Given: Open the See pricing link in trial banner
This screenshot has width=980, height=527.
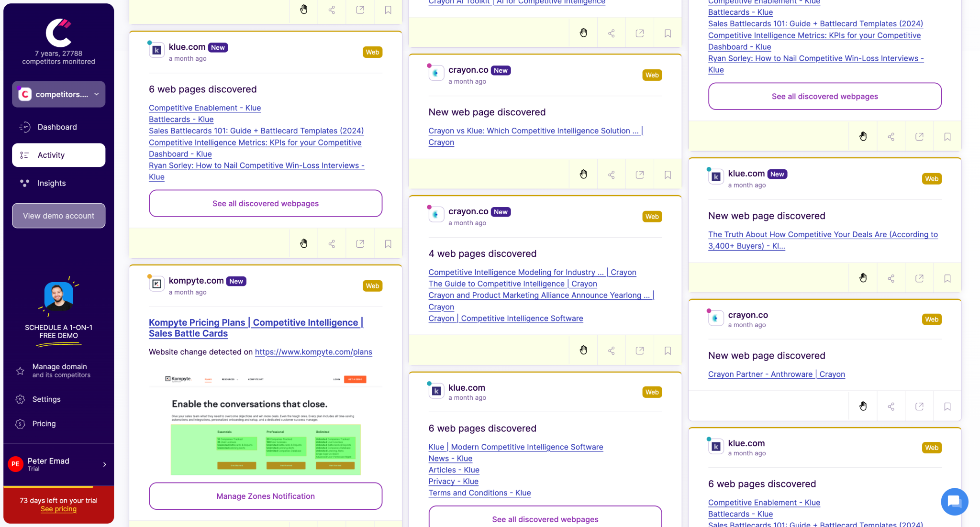Looking at the screenshot, I should (58, 509).
